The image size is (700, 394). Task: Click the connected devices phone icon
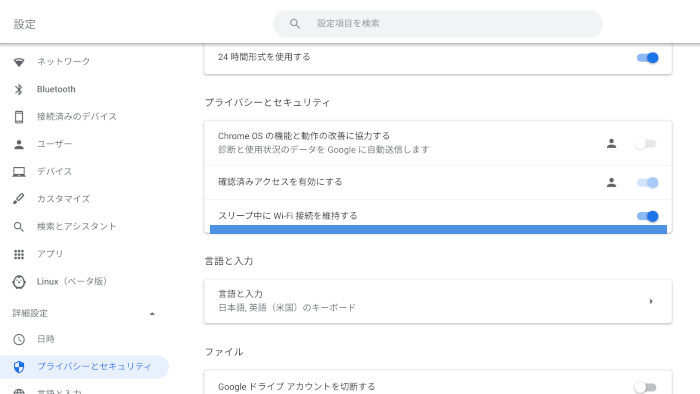coord(19,116)
